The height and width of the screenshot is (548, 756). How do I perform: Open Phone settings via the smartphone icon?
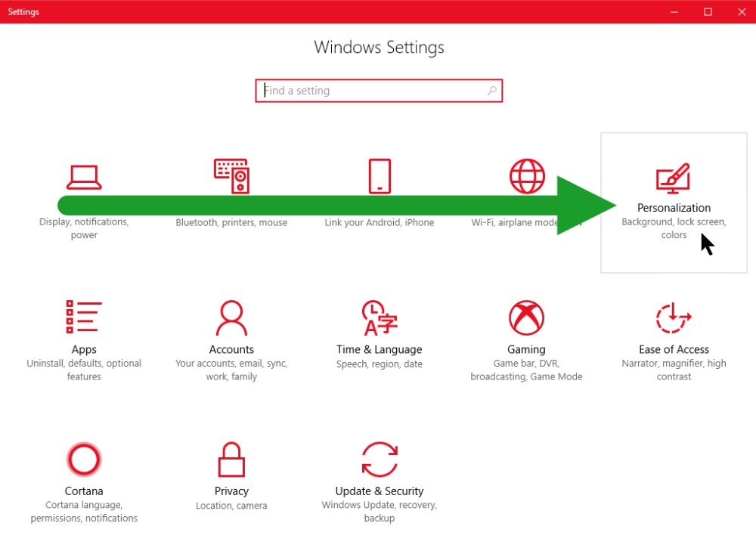380,176
